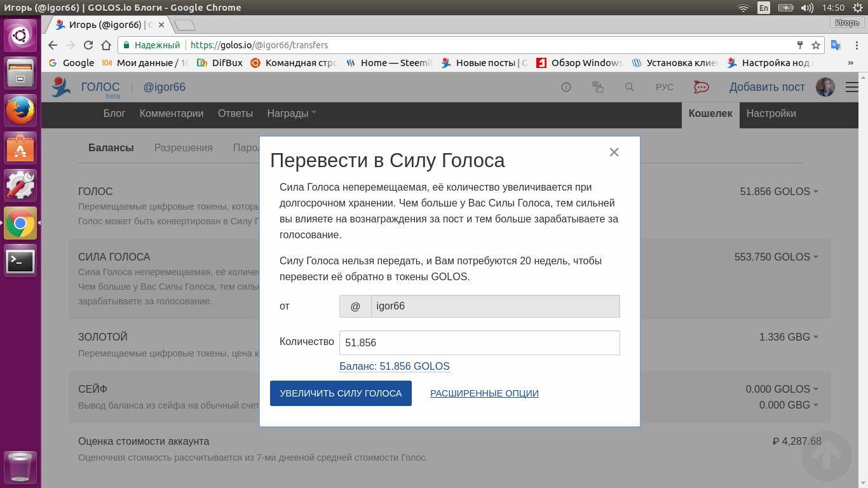This screenshot has width=868, height=488.
Task: Close the Игорь (@igor66) browser tab
Action: tap(161, 25)
